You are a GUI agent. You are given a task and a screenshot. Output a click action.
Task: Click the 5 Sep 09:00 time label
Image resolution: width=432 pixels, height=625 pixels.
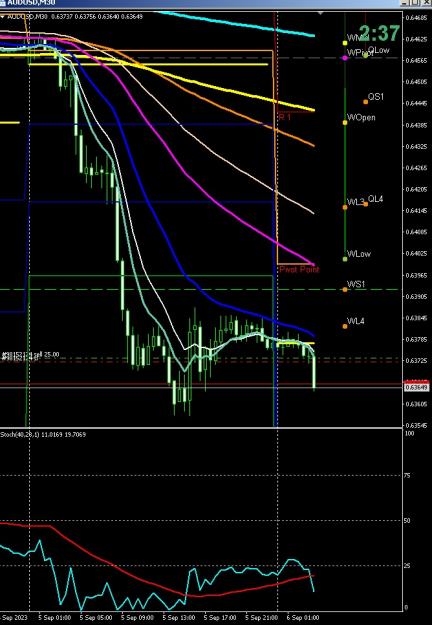pyautogui.click(x=137, y=617)
